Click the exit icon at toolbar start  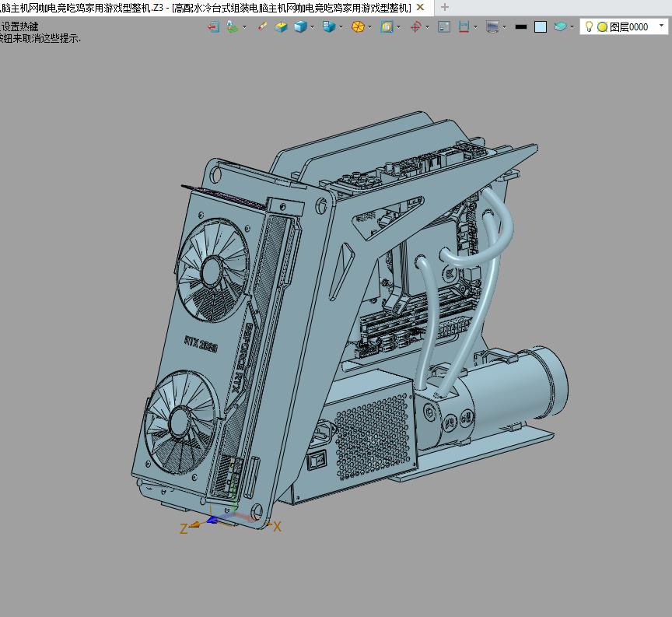pyautogui.click(x=213, y=26)
